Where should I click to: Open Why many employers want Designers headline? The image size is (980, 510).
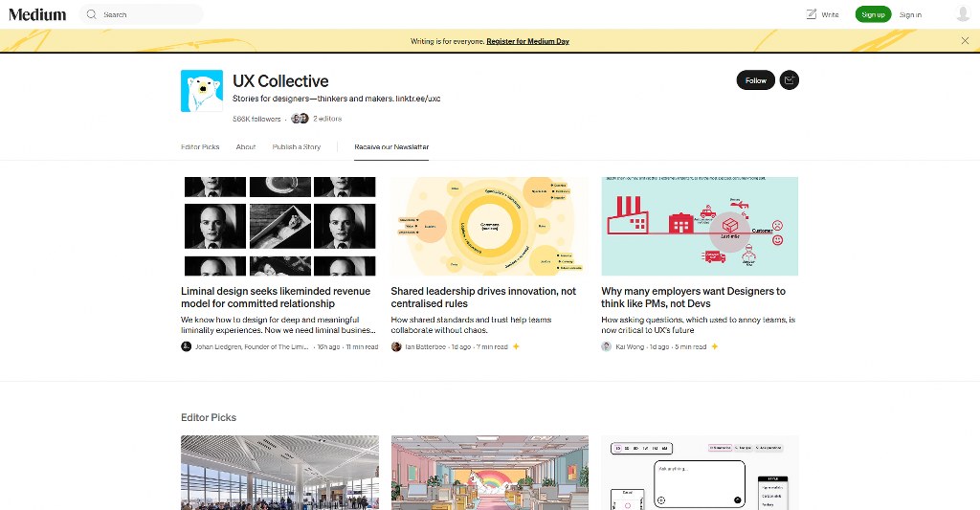point(693,298)
